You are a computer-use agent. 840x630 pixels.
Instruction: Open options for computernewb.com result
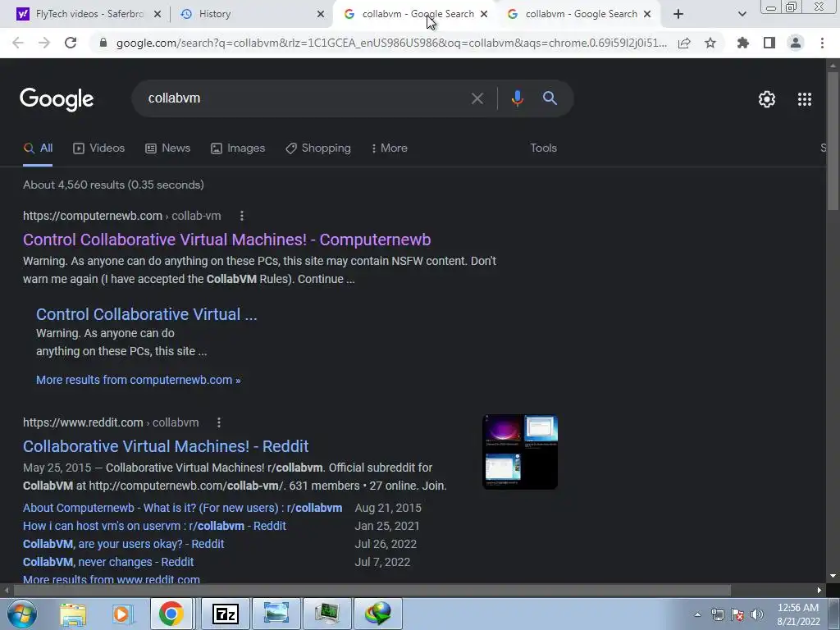(242, 216)
